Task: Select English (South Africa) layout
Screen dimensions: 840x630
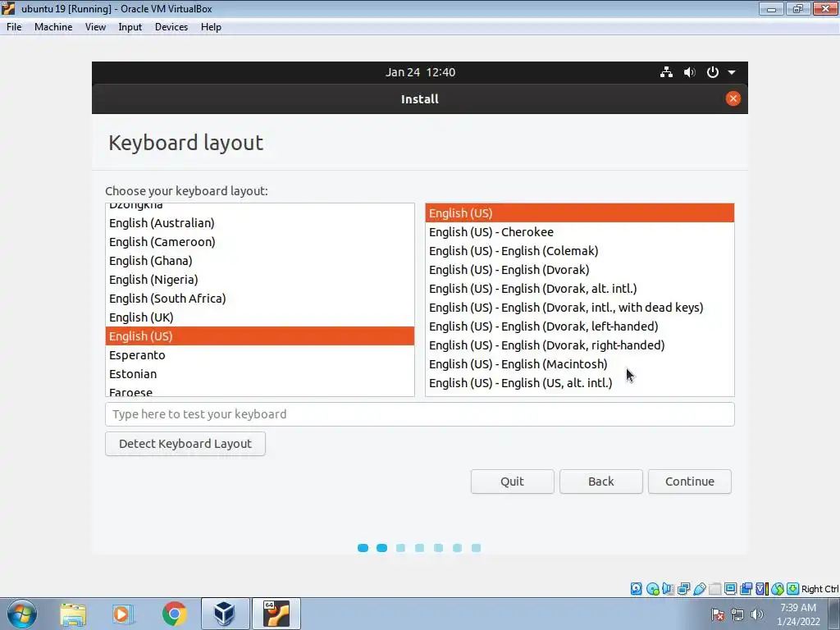Action: [x=260, y=299]
